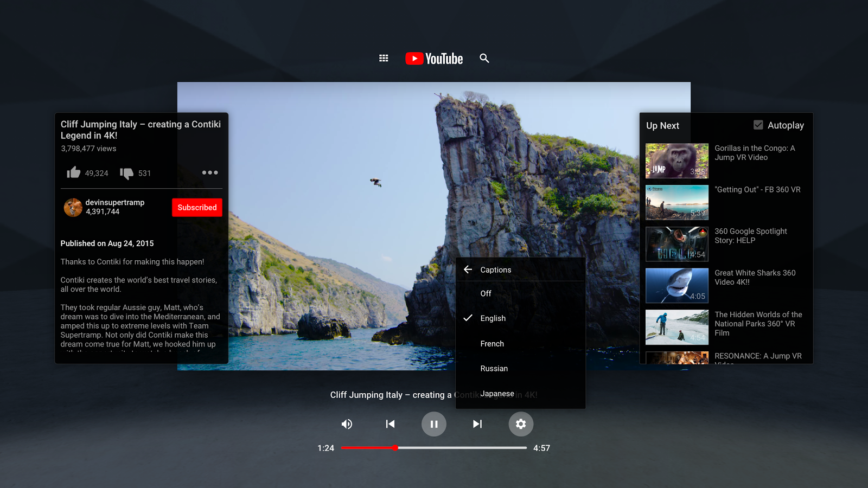Image resolution: width=868 pixels, height=488 pixels.
Task: Unsubscribe by clicking the Subscribed button
Action: tap(197, 207)
